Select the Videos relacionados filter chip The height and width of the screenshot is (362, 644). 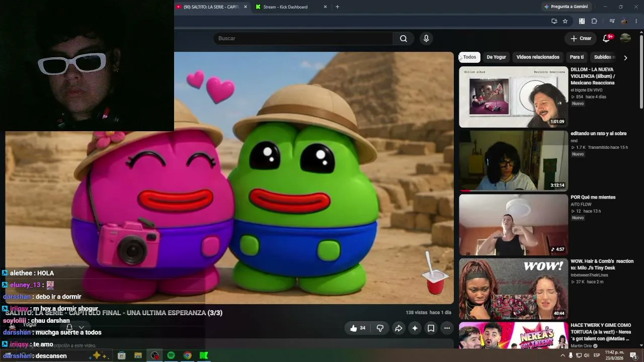pos(538,57)
